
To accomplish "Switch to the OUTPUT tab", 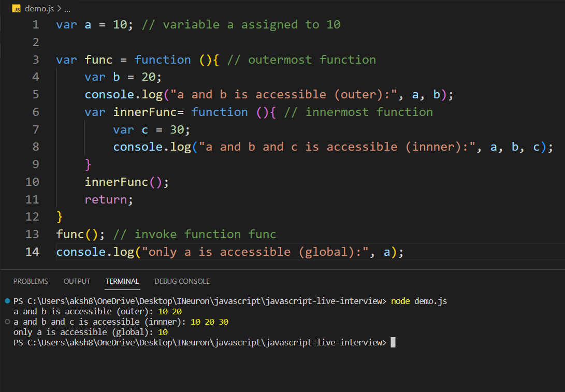I will (77, 281).
